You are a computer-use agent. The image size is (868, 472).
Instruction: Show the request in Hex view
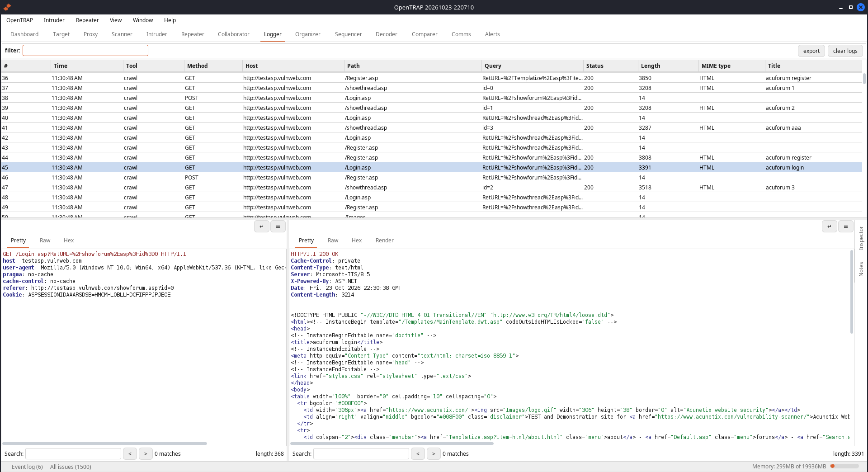click(x=69, y=241)
